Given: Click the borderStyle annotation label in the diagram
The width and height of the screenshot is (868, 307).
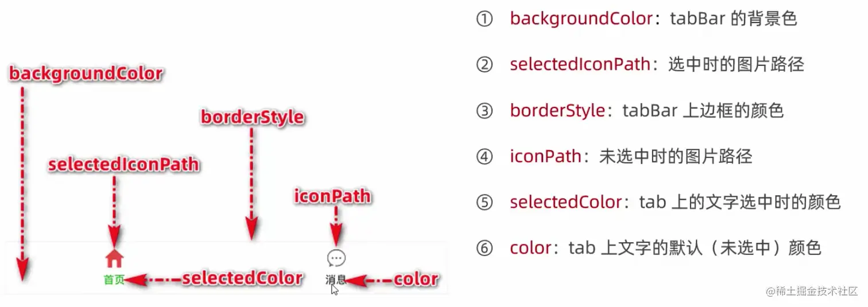Looking at the screenshot, I should 252,118.
